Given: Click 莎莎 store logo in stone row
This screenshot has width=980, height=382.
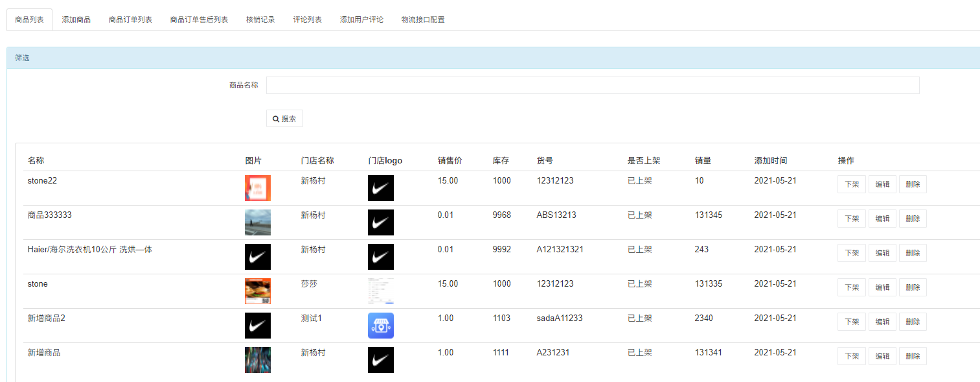Looking at the screenshot, I should pyautogui.click(x=381, y=291).
